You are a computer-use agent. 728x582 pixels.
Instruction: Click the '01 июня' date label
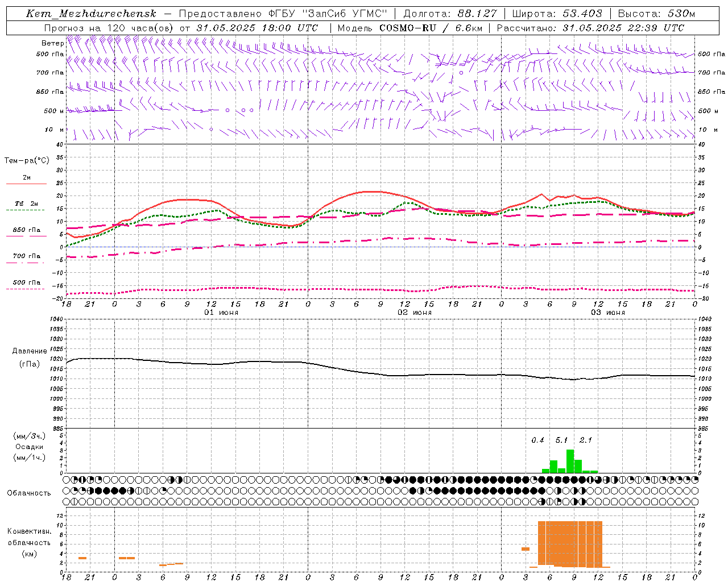pyautogui.click(x=221, y=313)
